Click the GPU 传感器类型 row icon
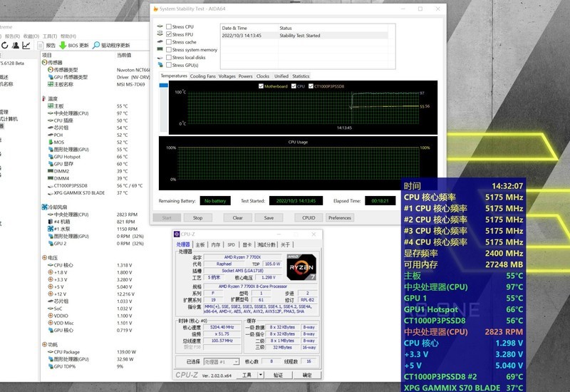Image resolution: width=570 pixels, height=392 pixels. (51, 77)
